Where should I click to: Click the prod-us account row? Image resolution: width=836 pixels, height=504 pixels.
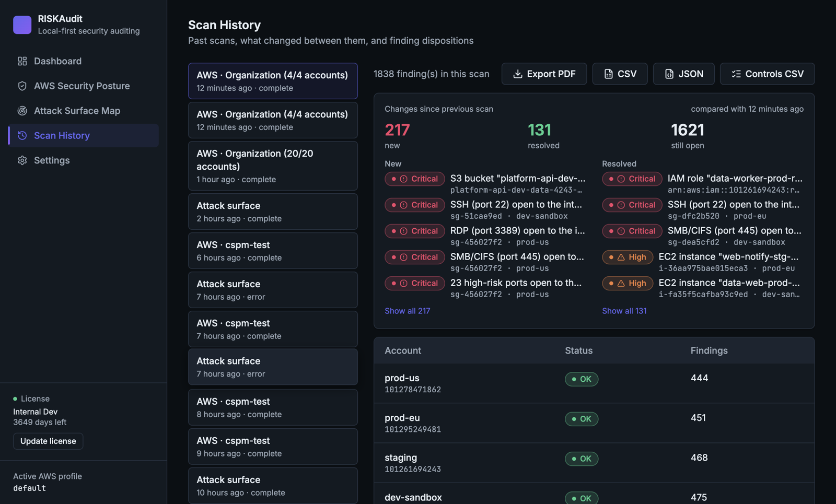(x=594, y=383)
